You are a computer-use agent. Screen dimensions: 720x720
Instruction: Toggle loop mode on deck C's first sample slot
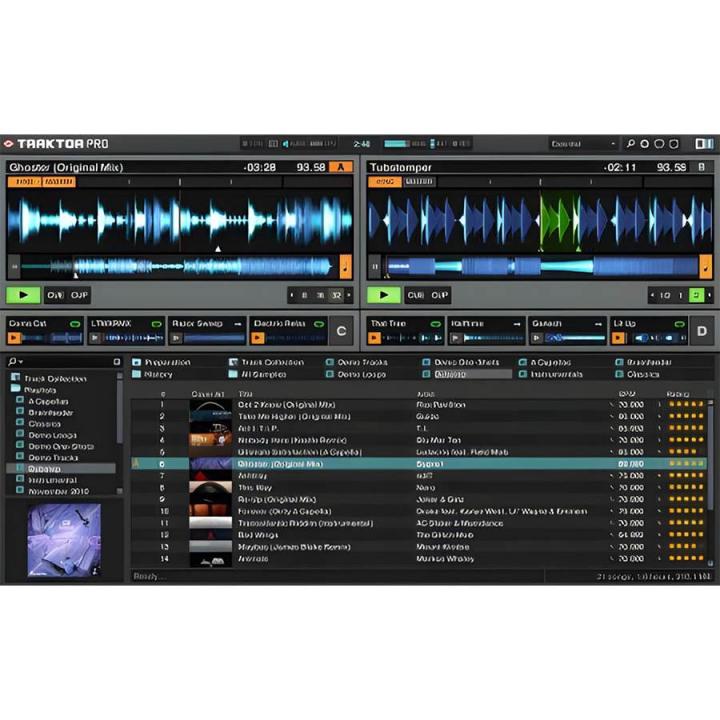[75, 324]
